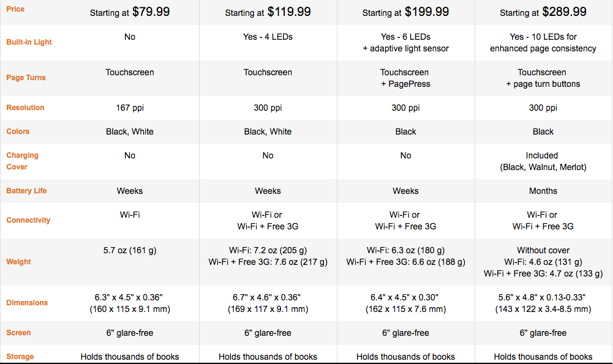Select the $119.99 starting price
Image resolution: width=613 pixels, height=364 pixels.
click(289, 12)
